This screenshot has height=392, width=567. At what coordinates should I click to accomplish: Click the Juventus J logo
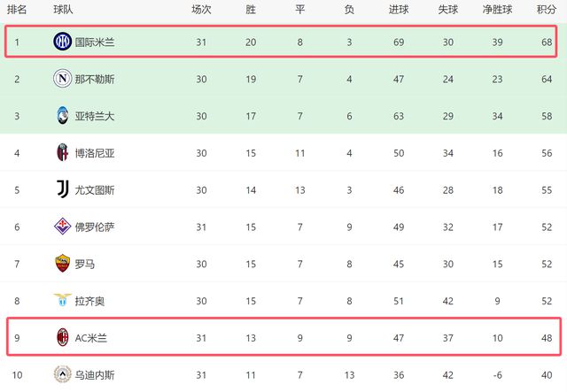click(x=63, y=189)
